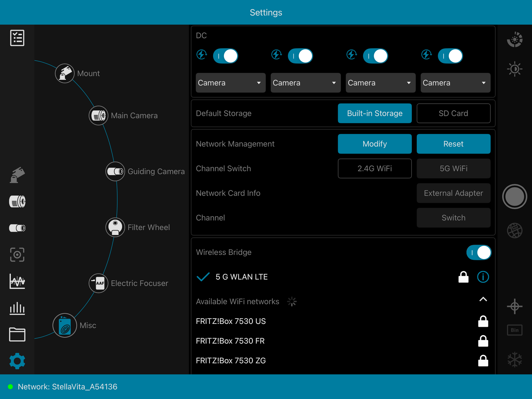Click the External Adapter button
Viewport: 532px width, 399px height.
[453, 193]
